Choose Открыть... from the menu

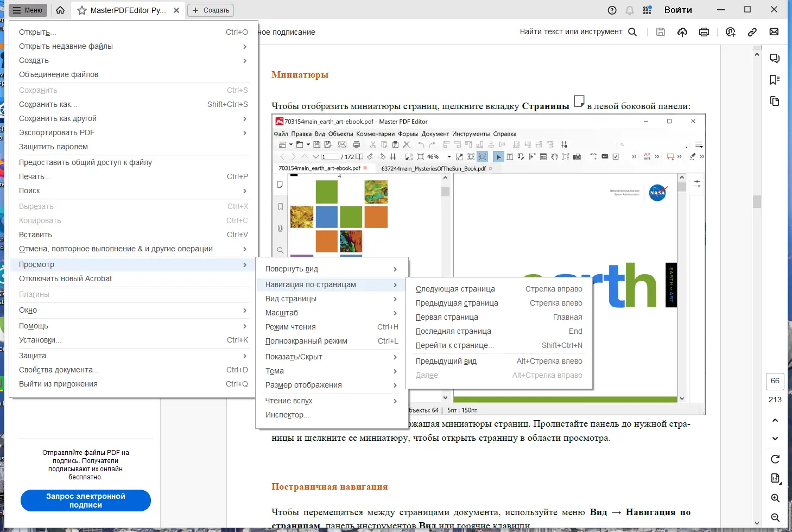pos(134,32)
